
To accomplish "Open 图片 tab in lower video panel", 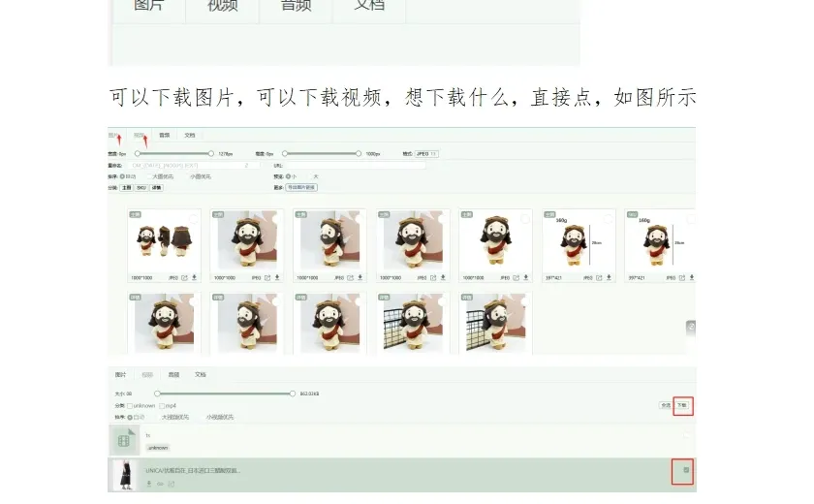I will tap(120, 375).
